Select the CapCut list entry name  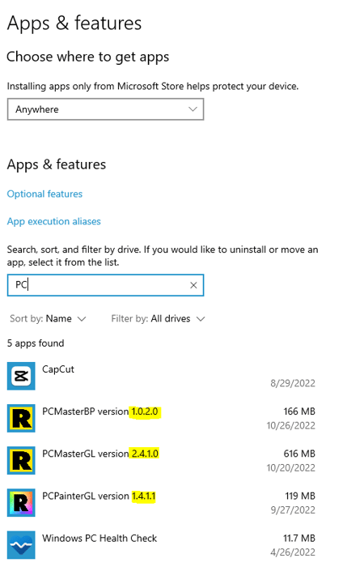[x=58, y=369]
